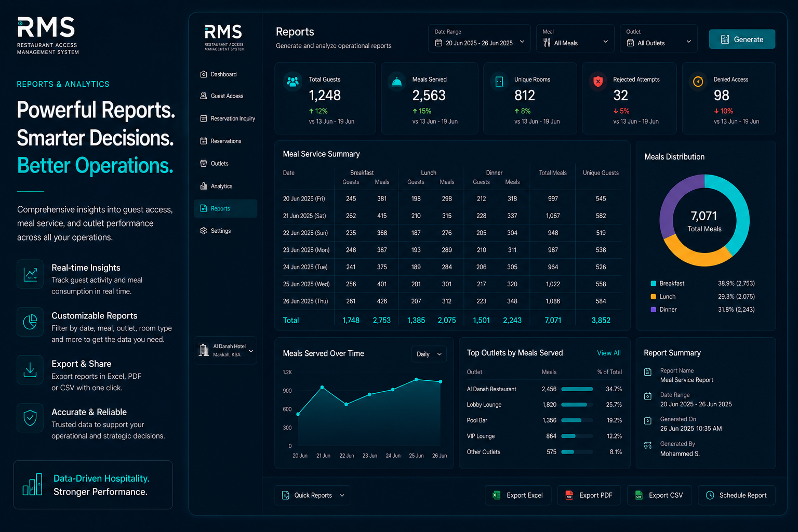
Task: Click Export Excel
Action: (x=518, y=495)
